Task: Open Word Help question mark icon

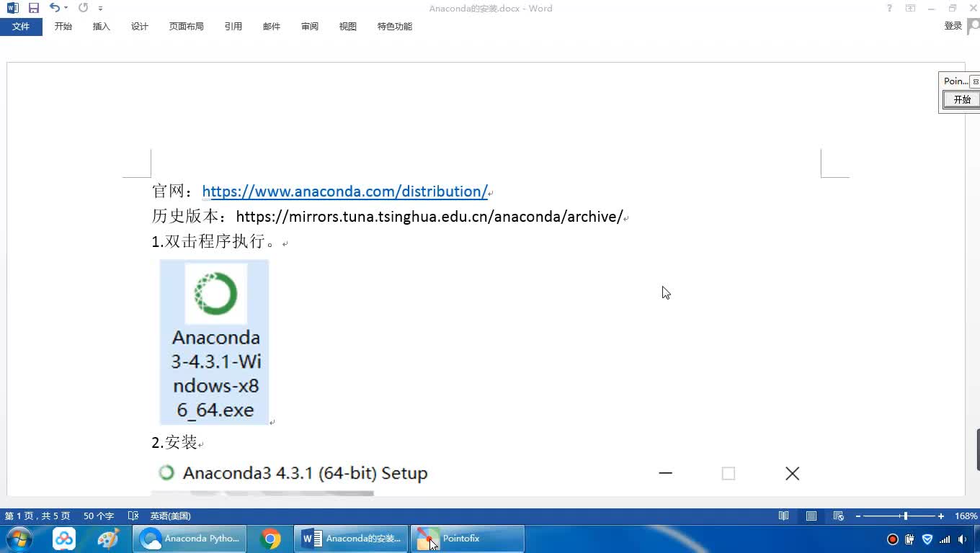Action: point(889,9)
